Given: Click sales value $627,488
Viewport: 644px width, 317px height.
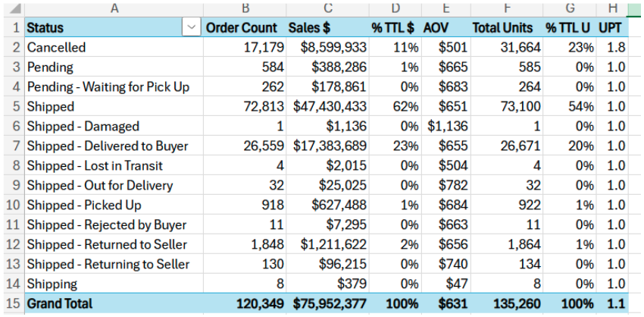Looking at the screenshot, I should point(327,205).
